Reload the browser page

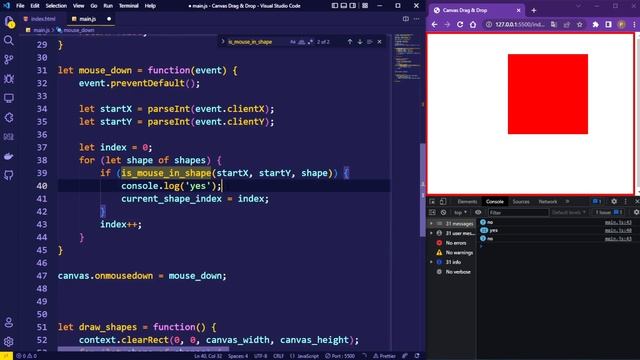point(460,24)
